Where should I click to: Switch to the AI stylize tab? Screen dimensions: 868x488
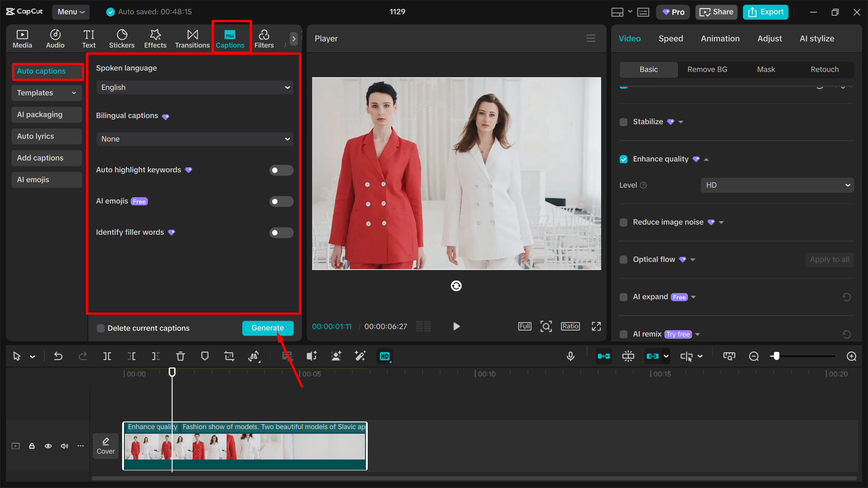[816, 38]
